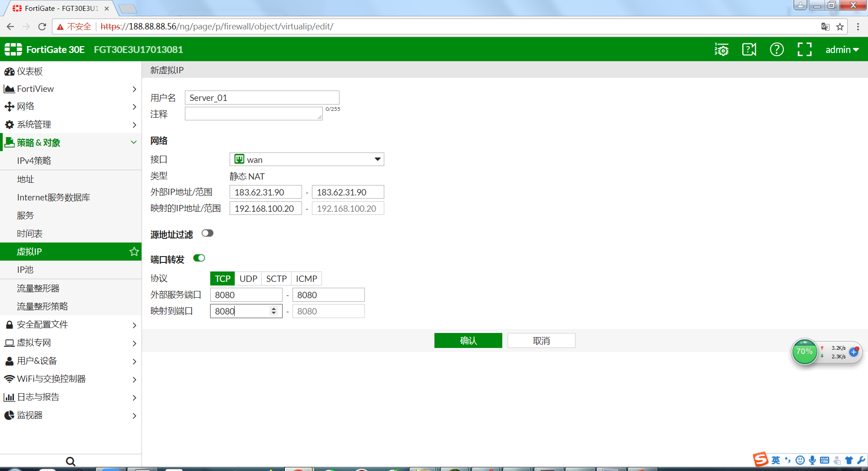Expand the 网络 menu chevron
This screenshot has width=868, height=471.
[x=134, y=107]
